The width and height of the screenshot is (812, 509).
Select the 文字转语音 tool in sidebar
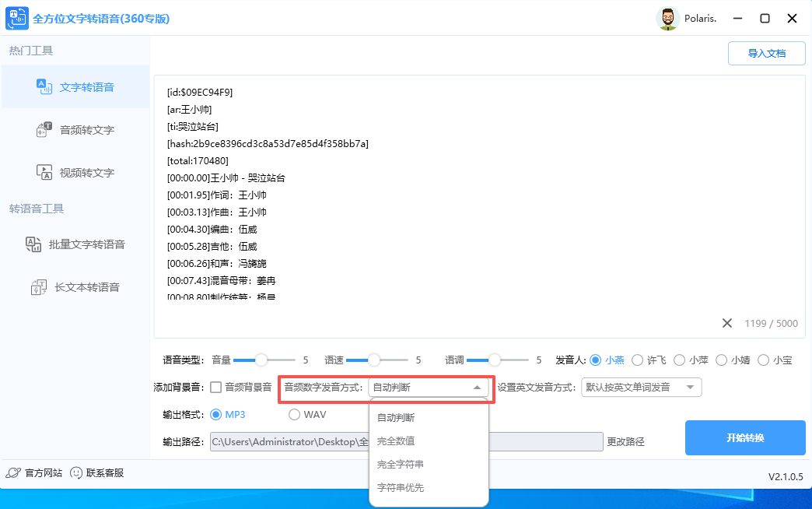point(76,87)
